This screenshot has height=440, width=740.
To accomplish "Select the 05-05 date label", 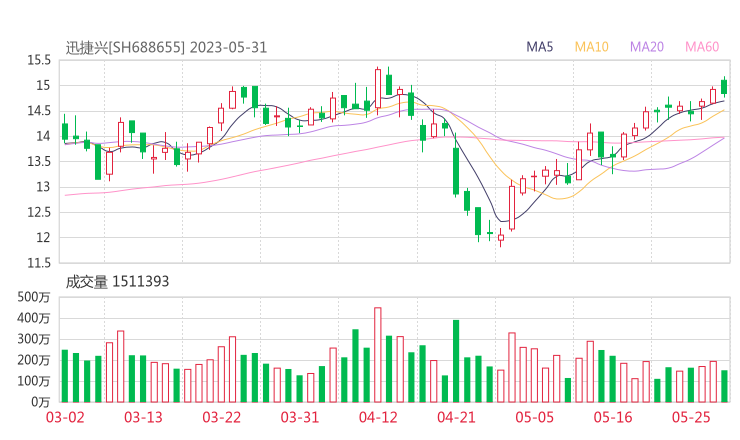I will tap(535, 417).
